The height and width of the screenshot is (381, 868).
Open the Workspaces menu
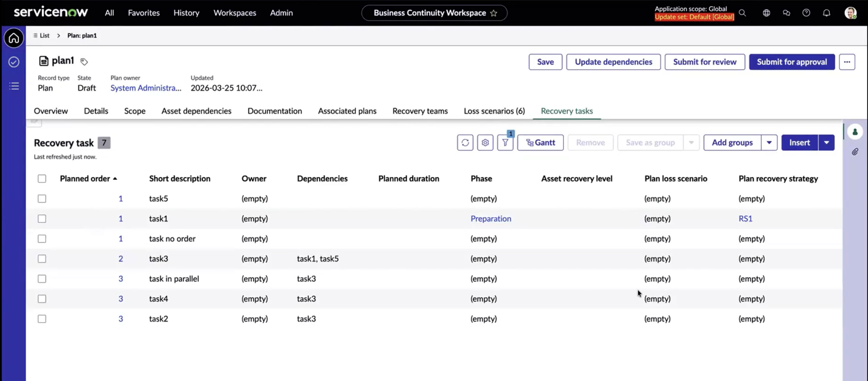(235, 13)
